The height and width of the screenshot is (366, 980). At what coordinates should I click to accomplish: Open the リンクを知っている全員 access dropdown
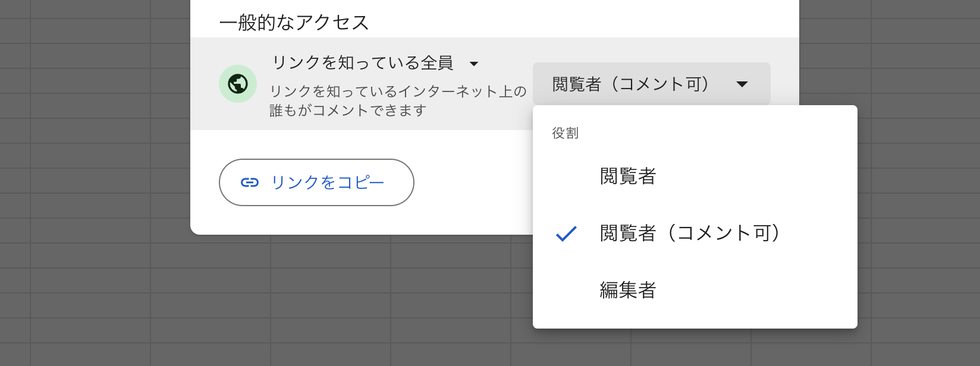point(375,63)
